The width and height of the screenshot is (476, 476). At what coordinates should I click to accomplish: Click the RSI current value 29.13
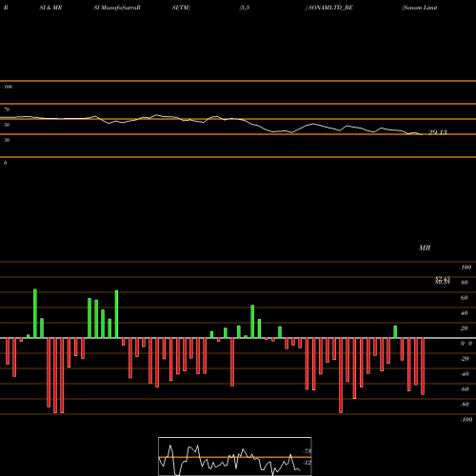click(x=438, y=132)
